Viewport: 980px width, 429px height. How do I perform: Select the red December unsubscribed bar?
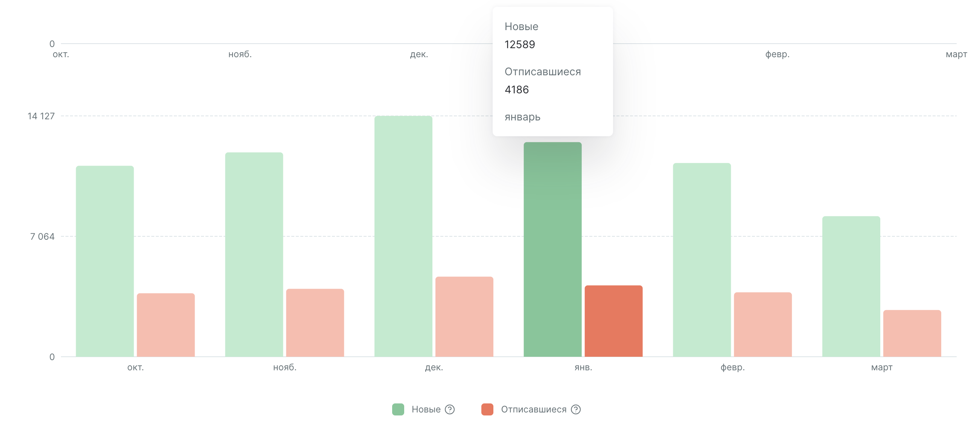point(464,316)
